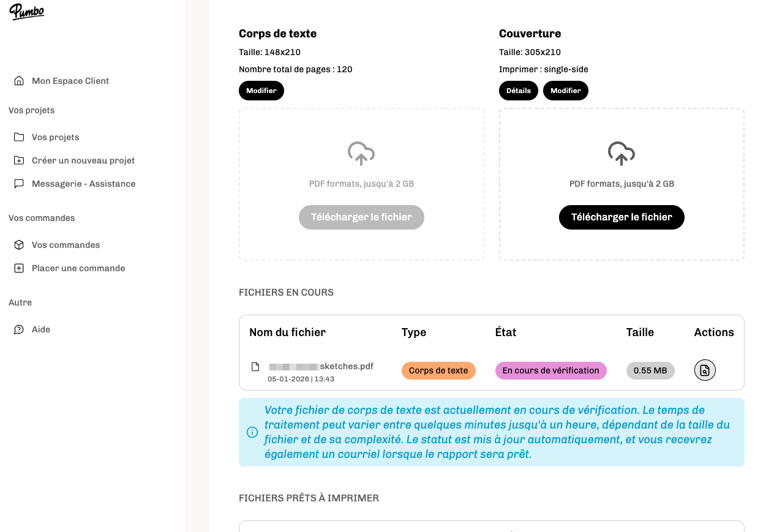Screen dimensions: 766x532
Task: Click the help icon beside Aide
Action: (x=19, y=329)
